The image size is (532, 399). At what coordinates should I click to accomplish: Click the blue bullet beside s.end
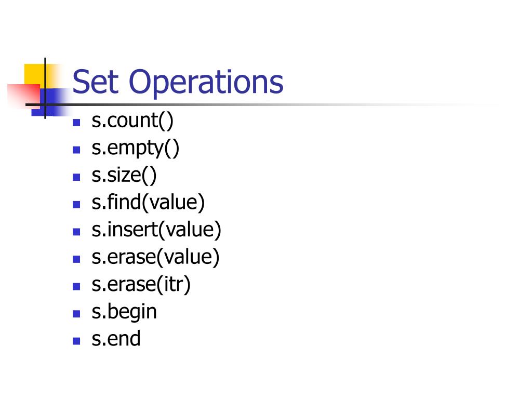(x=76, y=341)
